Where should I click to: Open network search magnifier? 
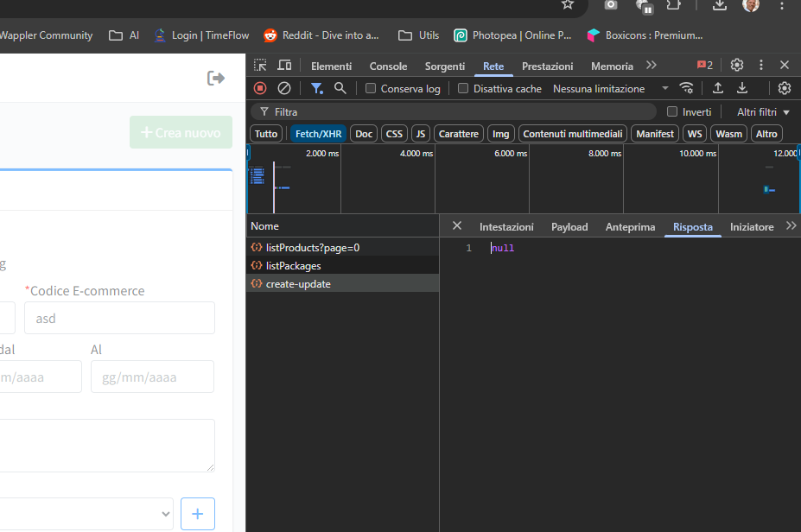click(x=340, y=88)
